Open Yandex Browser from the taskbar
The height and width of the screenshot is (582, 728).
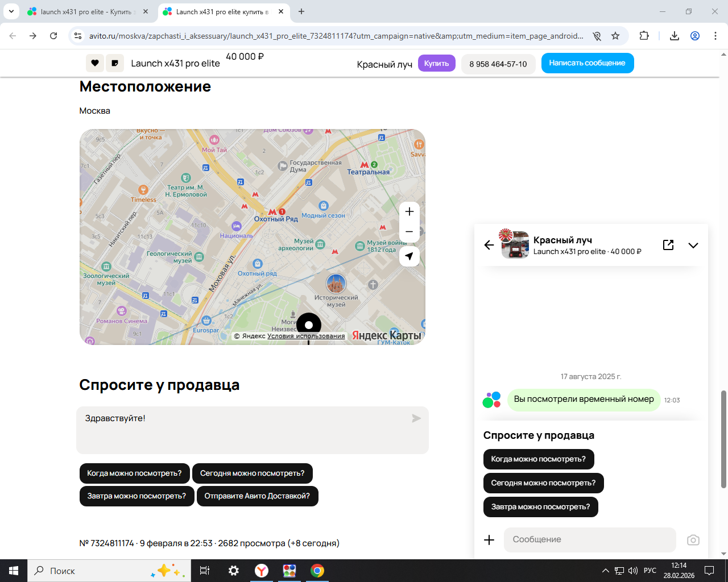[x=262, y=571]
